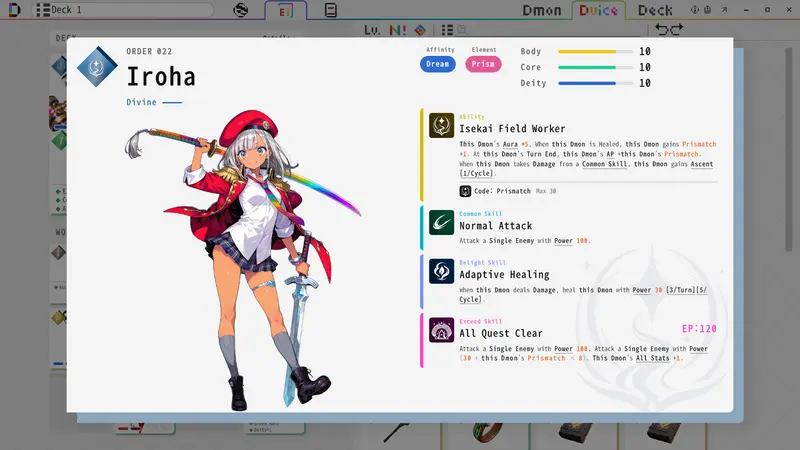Select the Prism element badge

click(x=483, y=64)
